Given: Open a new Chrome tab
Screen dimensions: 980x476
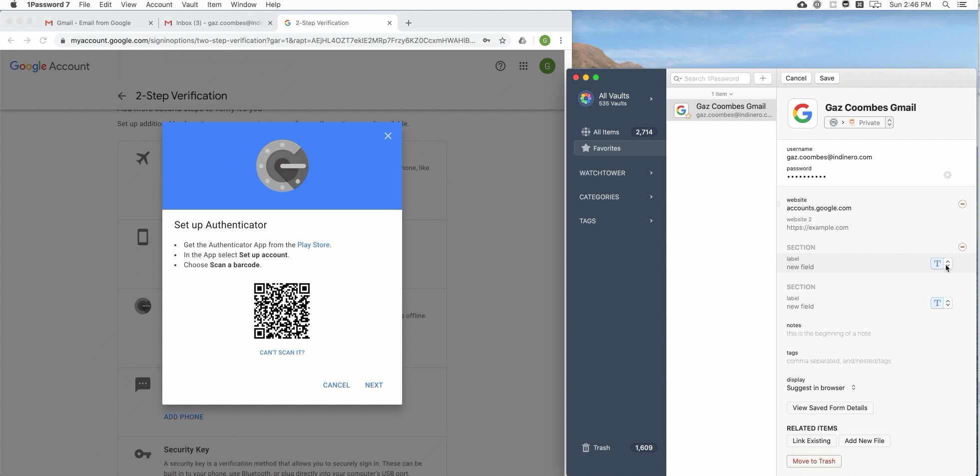Looking at the screenshot, I should pos(409,23).
